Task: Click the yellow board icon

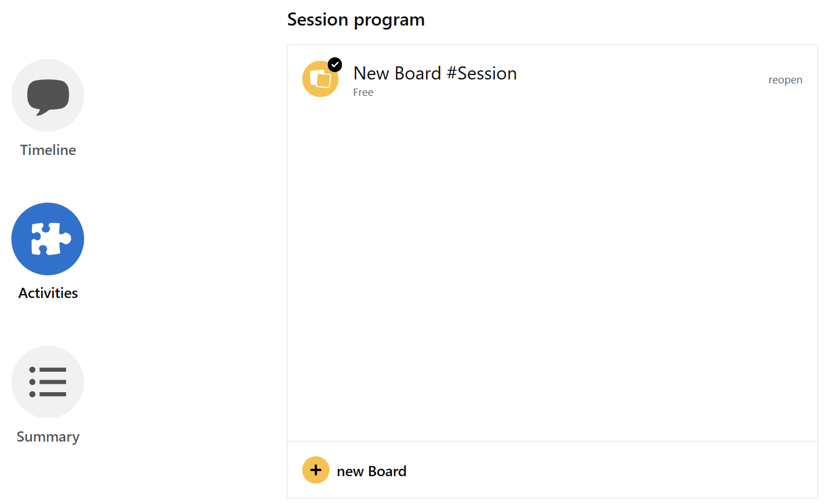Action: point(320,80)
